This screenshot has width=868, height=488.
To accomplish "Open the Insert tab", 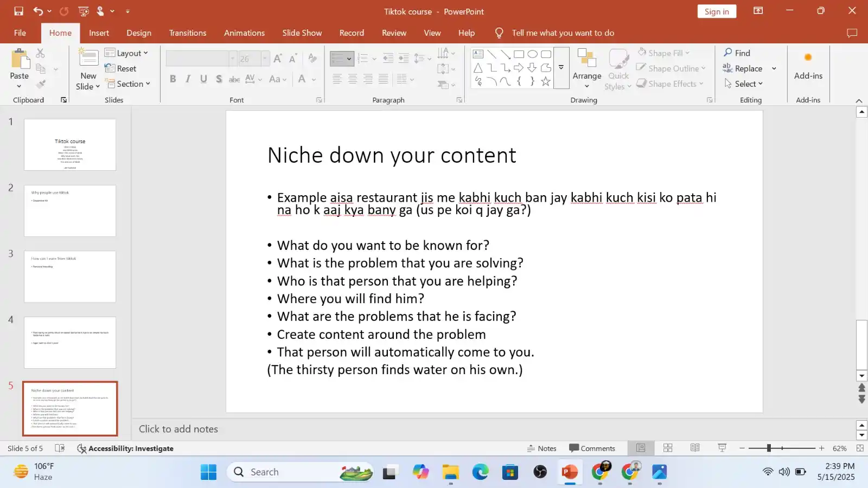I will [x=99, y=33].
